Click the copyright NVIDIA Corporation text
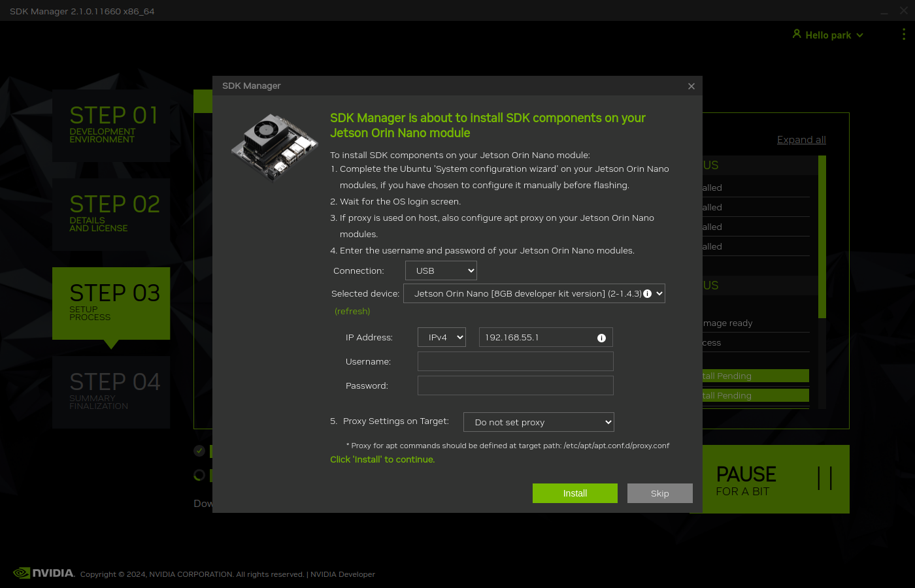 (192, 574)
